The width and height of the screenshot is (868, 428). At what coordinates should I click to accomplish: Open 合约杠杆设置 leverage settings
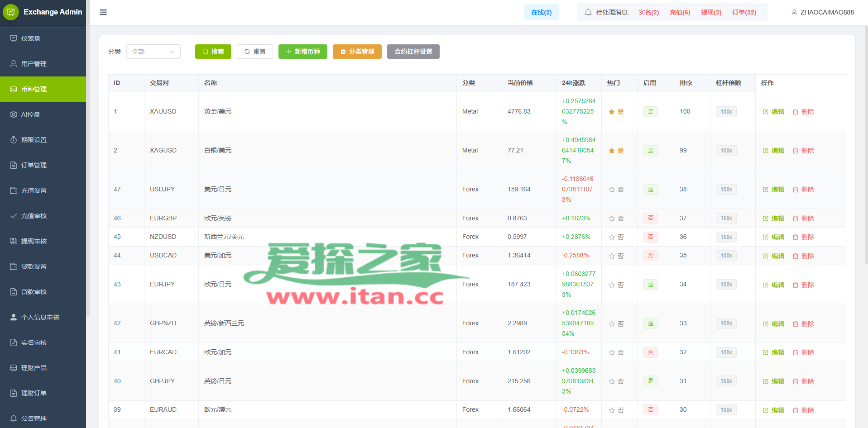[413, 52]
